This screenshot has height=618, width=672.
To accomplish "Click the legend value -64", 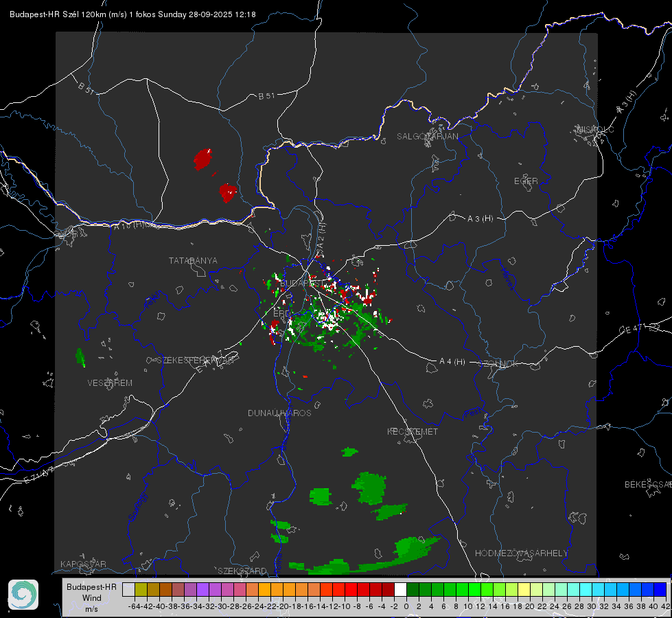I will (135, 606).
